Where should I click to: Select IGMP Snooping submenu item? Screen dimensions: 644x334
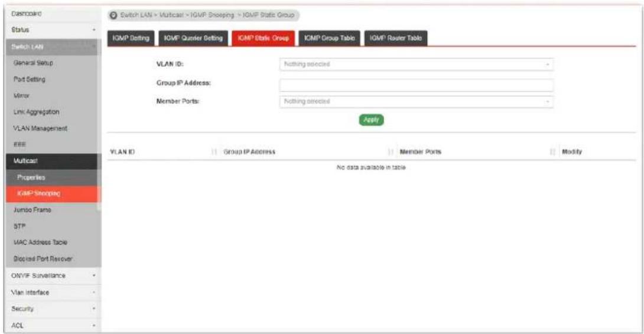click(x=53, y=193)
